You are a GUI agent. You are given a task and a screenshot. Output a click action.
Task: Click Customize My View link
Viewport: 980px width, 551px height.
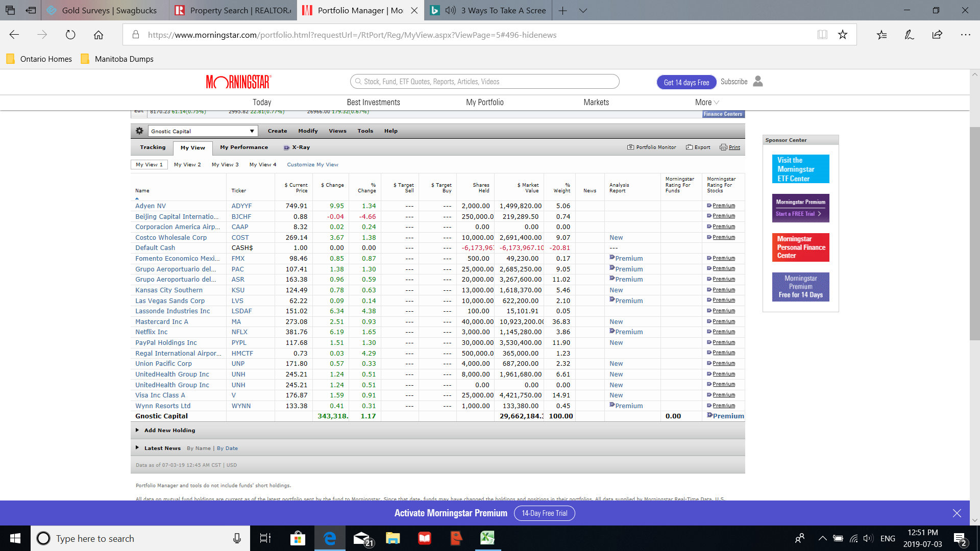point(312,165)
